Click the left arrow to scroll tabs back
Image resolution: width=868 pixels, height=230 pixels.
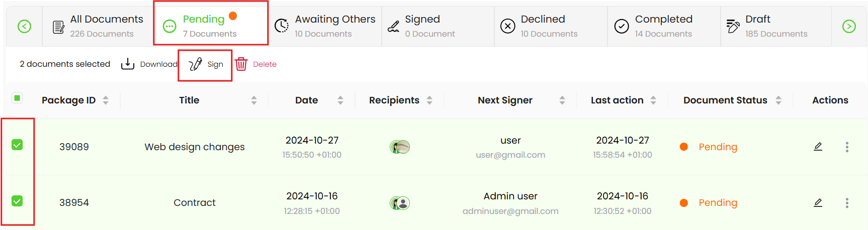[x=24, y=27]
